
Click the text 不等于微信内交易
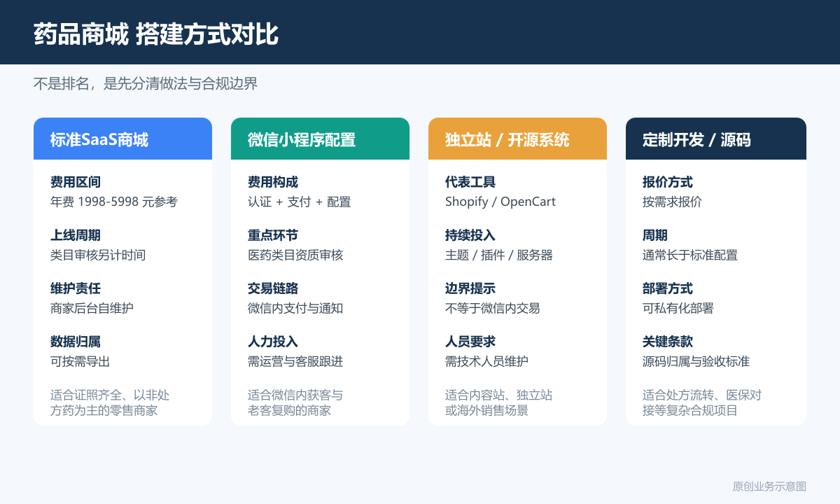[x=493, y=308]
